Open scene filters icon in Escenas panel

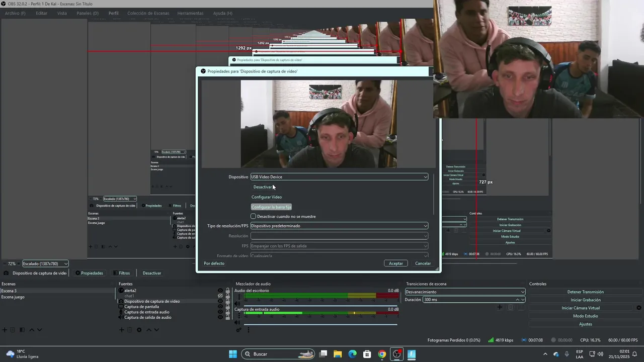pyautogui.click(x=22, y=330)
